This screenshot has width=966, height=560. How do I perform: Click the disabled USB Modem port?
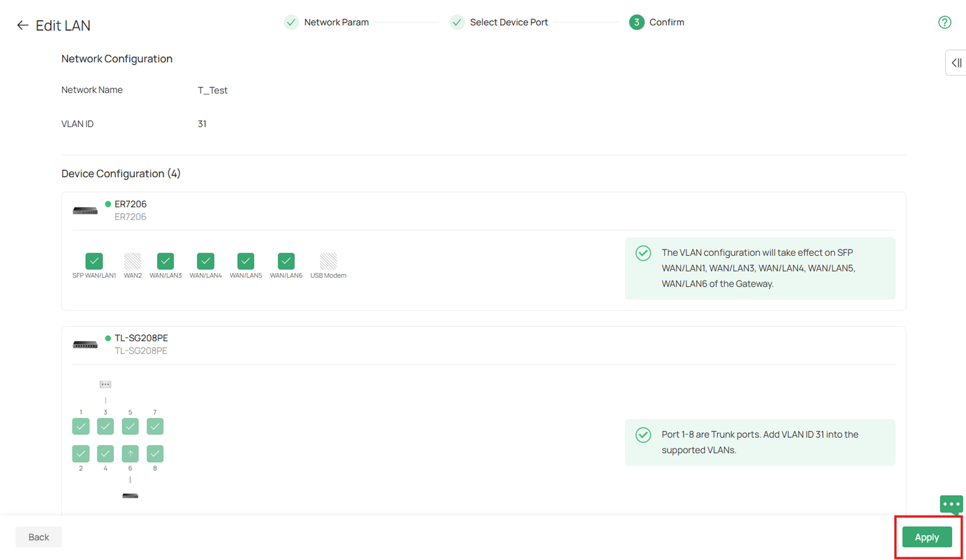[328, 261]
